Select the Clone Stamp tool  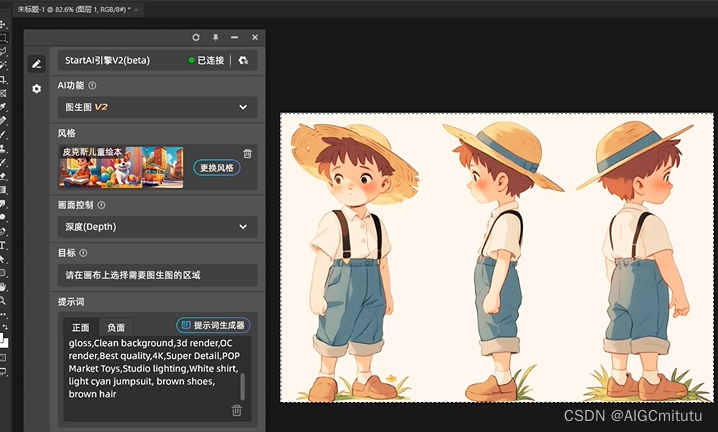coord(3,148)
